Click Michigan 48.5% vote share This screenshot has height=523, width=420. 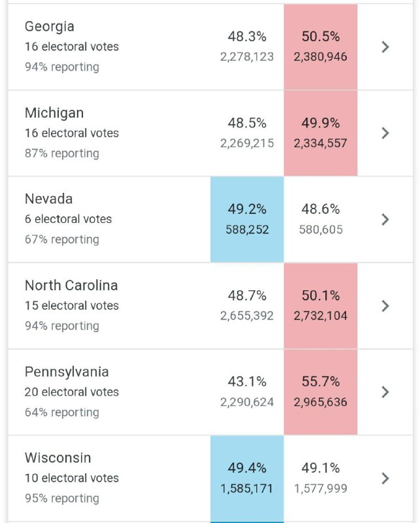click(247, 123)
